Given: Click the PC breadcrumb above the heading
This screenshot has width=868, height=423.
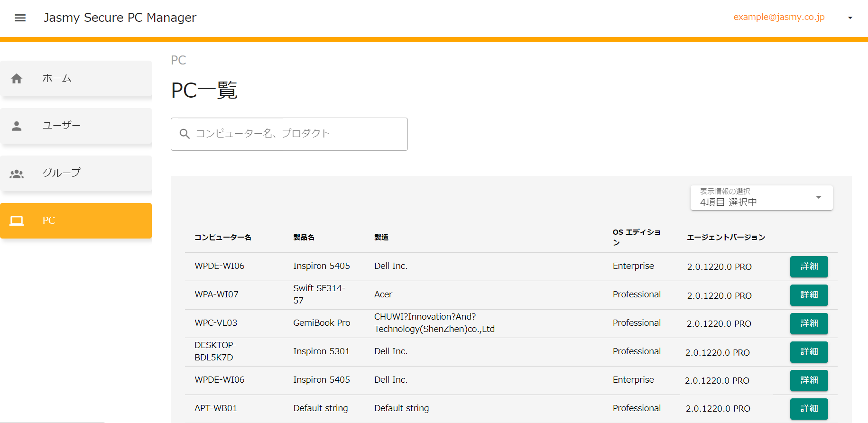Looking at the screenshot, I should tap(178, 60).
